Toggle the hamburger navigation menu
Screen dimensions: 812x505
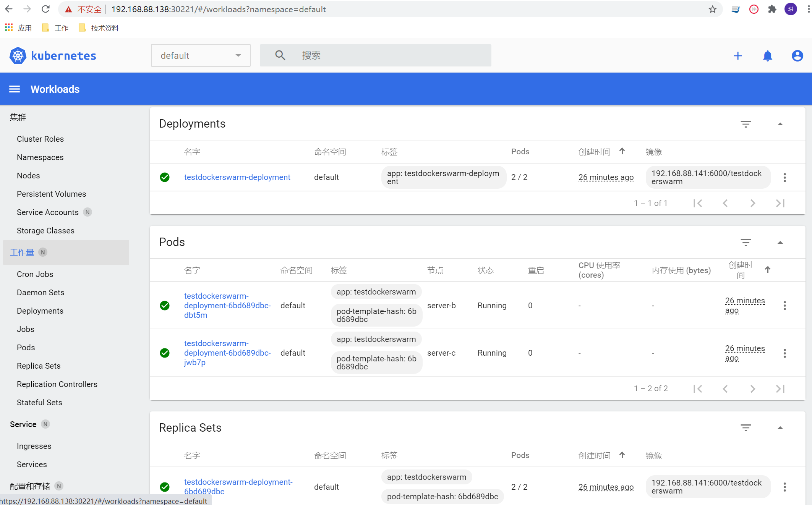click(15, 89)
